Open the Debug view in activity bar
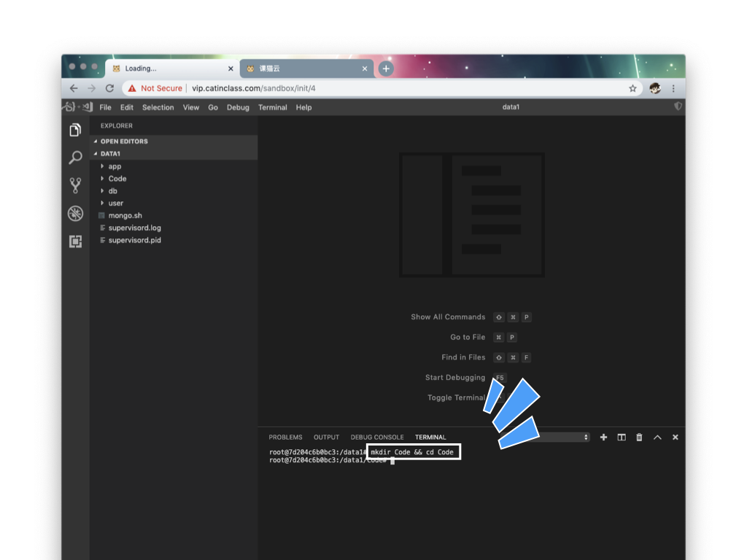 [75, 214]
